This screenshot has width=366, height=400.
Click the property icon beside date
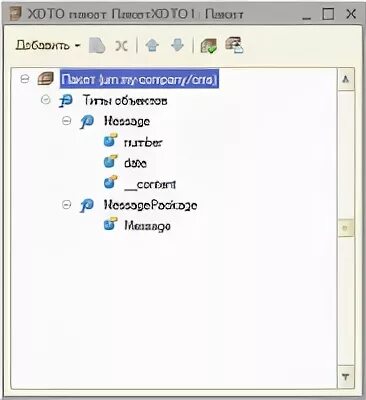coord(111,161)
